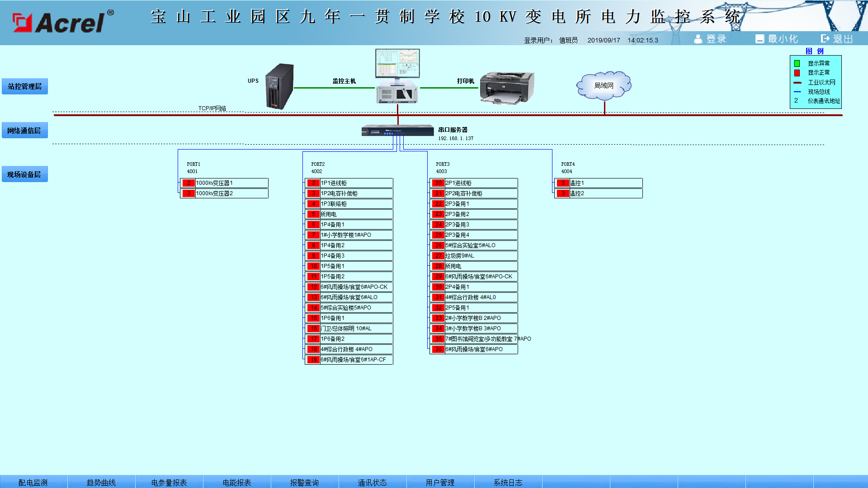Click red status indicator 20 for 2P1进线柜
This screenshot has height=488, width=868.
point(438,183)
